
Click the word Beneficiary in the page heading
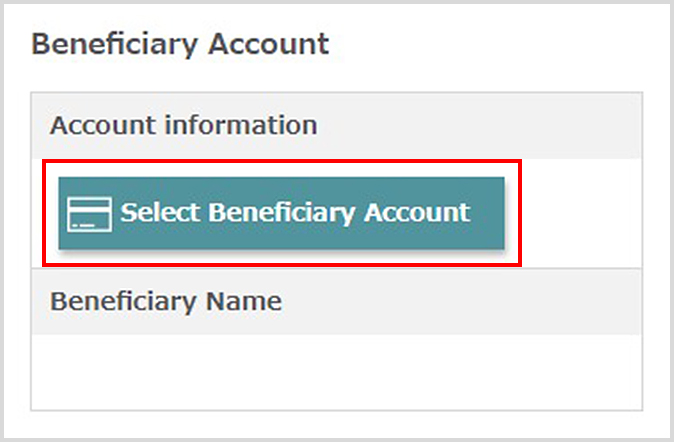coord(114,46)
